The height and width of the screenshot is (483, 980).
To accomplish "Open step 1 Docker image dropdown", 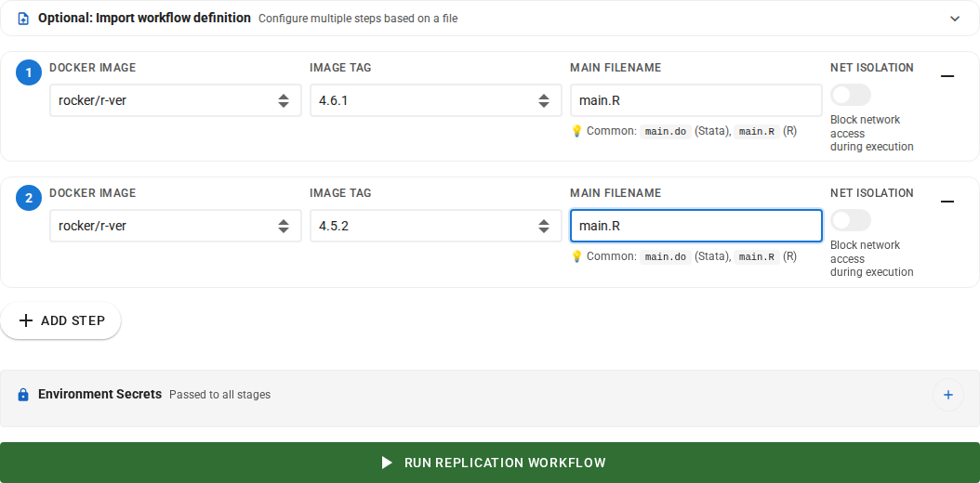I will [x=176, y=100].
